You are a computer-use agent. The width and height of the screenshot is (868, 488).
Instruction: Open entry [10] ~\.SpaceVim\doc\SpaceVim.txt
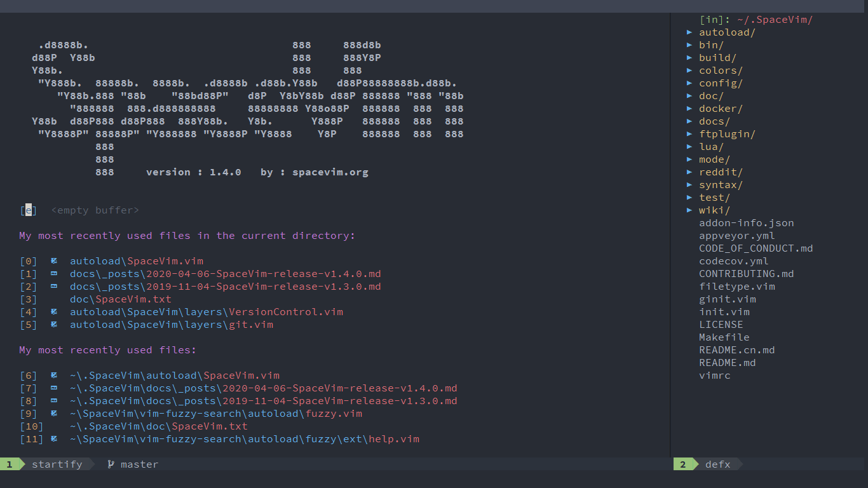click(x=133, y=426)
